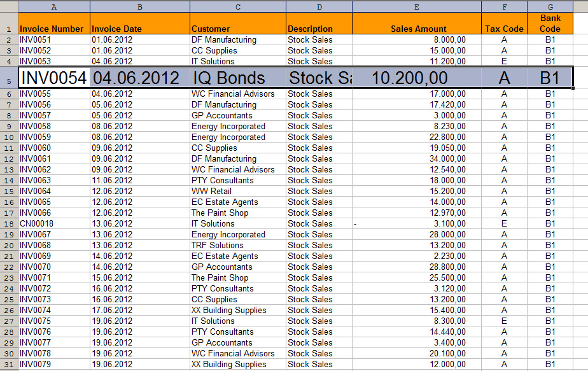Viewport: 588px width, 371px height.
Task: Click the INV0067 cell
Action: coord(54,234)
